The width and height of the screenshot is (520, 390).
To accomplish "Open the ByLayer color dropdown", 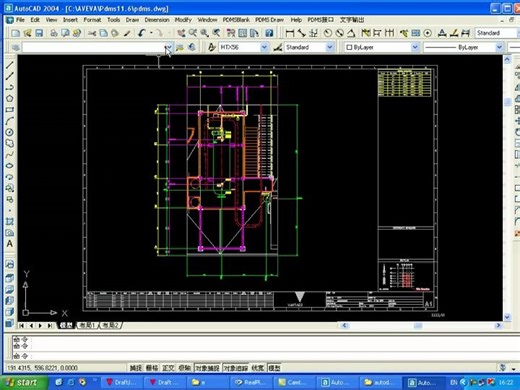I will [x=415, y=47].
